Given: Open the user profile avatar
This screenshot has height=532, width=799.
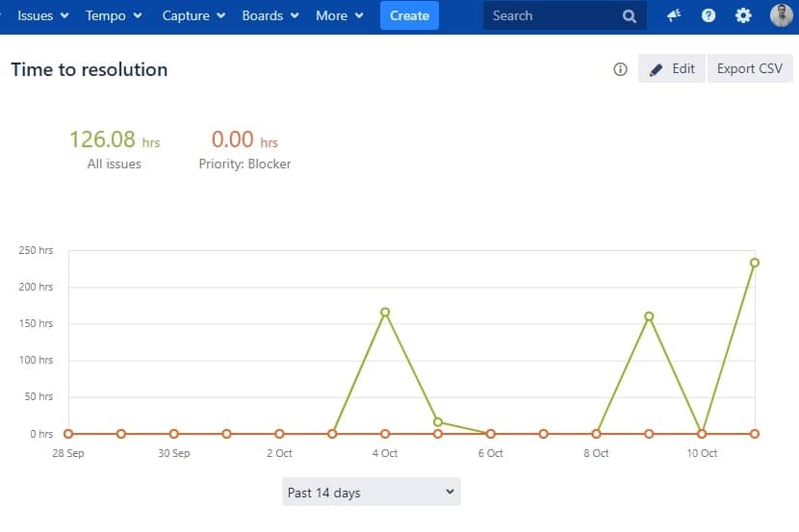Looking at the screenshot, I should coord(781,15).
